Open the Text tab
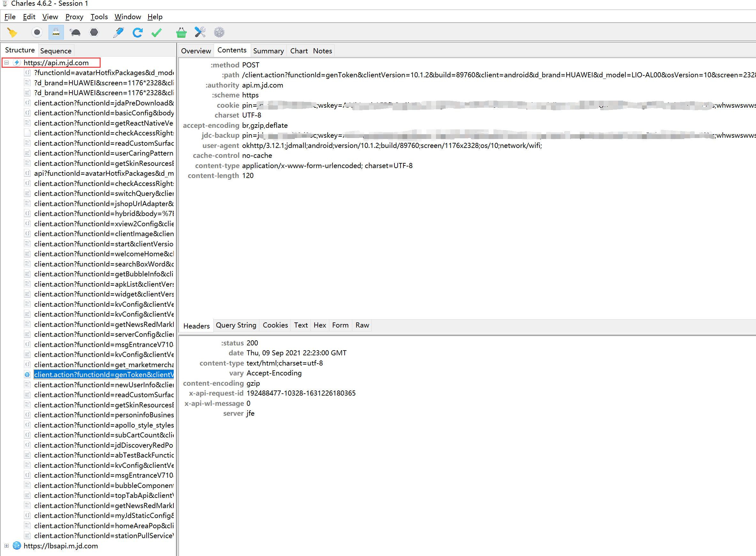Image resolution: width=756 pixels, height=556 pixels. coord(301,325)
